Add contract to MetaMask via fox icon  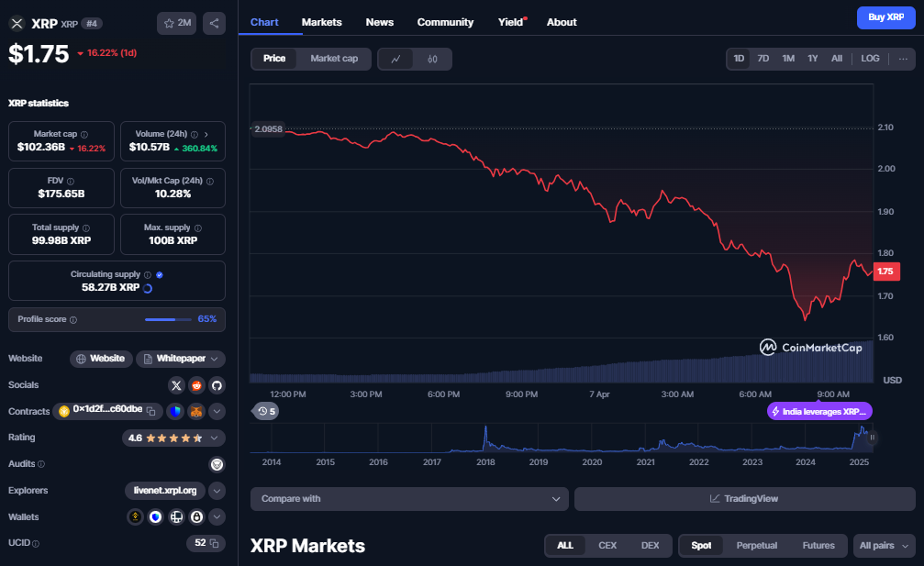tap(196, 411)
